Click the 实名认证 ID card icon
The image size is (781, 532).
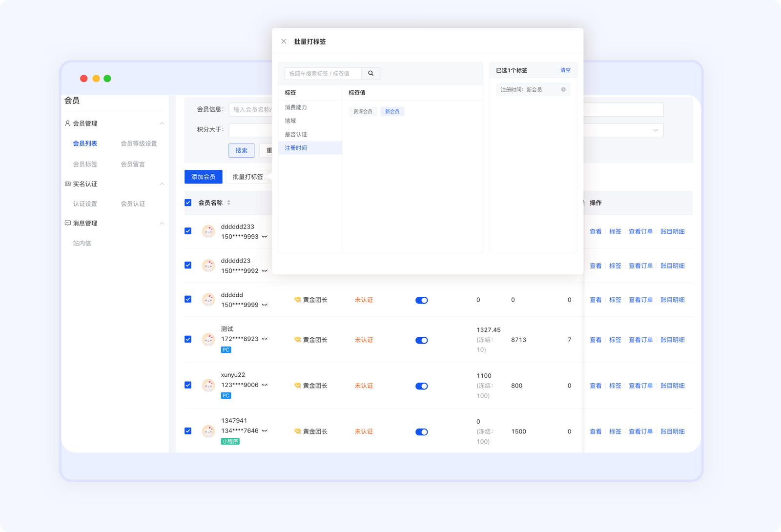68,184
